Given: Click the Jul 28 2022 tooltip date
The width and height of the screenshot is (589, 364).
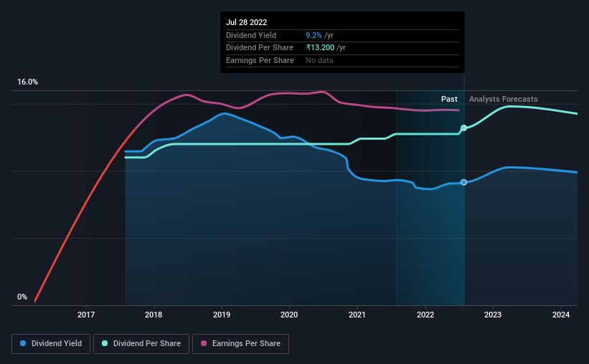Looking at the screenshot, I should [x=246, y=22].
